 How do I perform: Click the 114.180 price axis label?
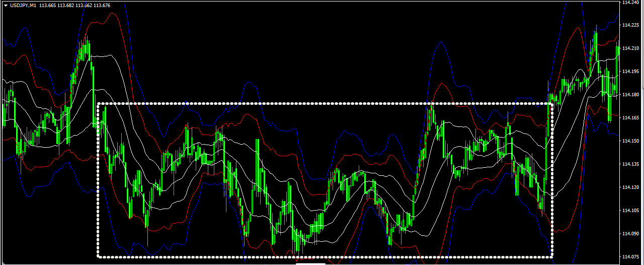click(x=630, y=95)
